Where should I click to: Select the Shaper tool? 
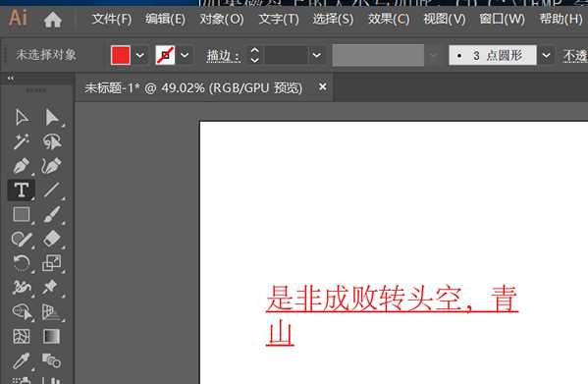(x=22, y=239)
